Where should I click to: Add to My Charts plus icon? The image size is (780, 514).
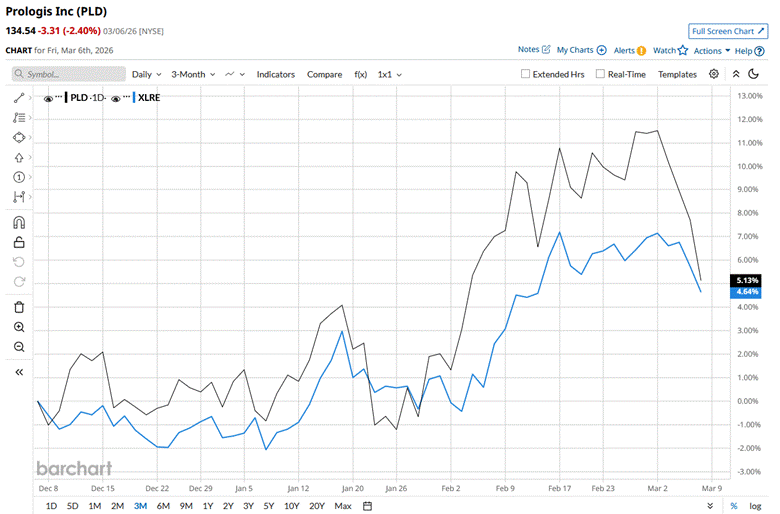click(601, 50)
